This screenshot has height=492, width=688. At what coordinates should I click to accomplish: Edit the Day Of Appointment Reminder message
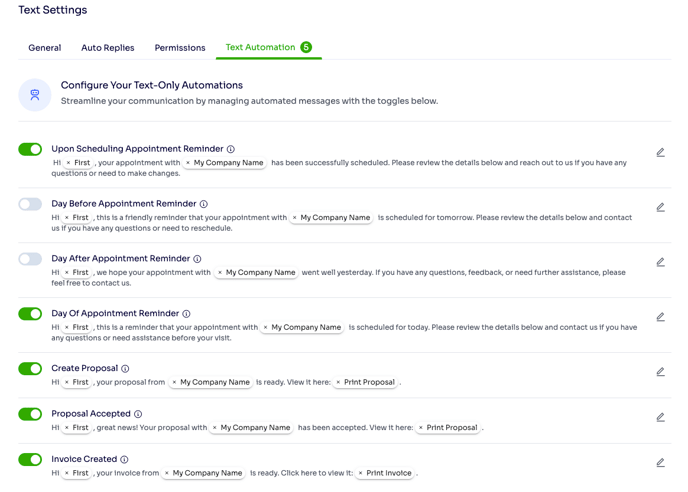click(x=660, y=318)
